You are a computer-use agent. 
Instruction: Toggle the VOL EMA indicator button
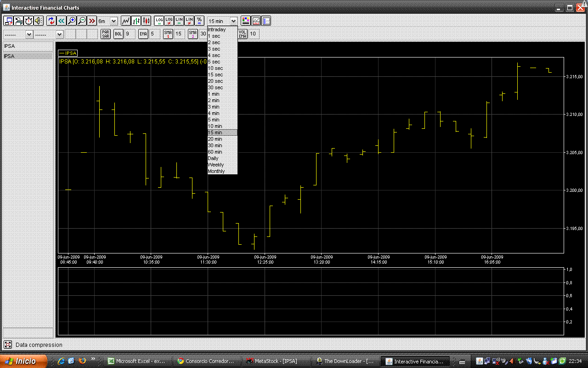tap(243, 34)
